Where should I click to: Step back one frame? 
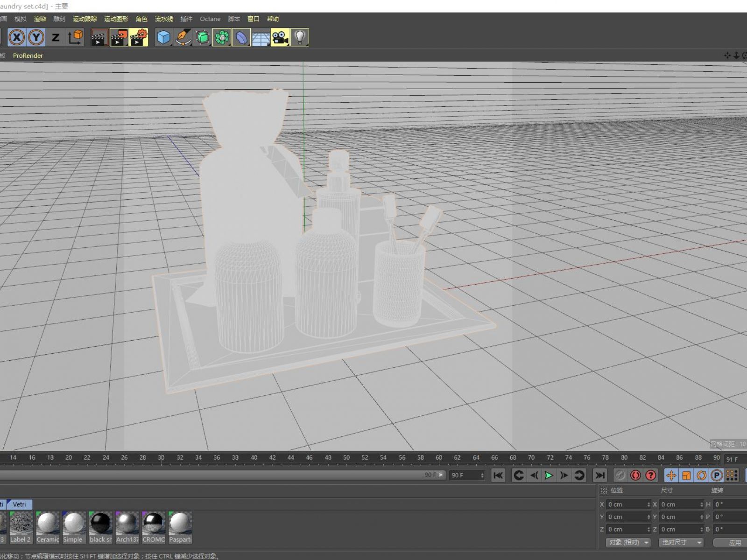[534, 476]
